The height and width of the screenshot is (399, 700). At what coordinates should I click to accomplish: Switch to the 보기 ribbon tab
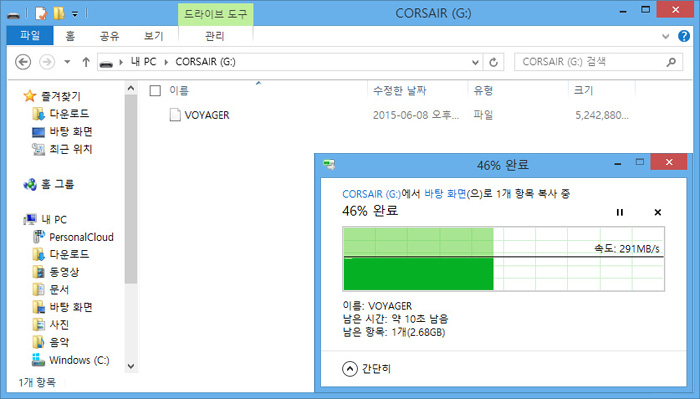pos(154,36)
